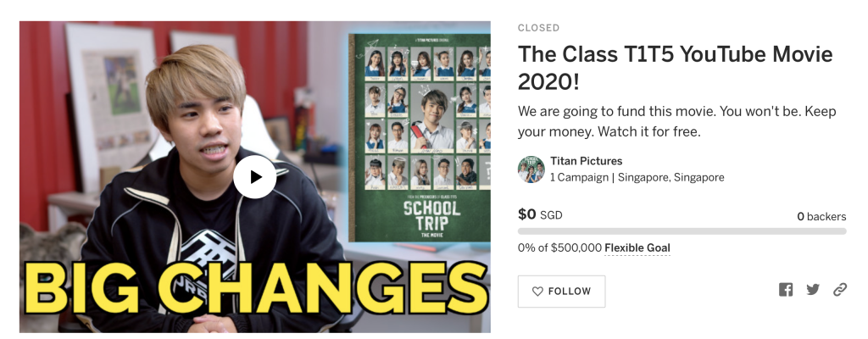Open Titan Pictures profile name link

click(586, 161)
